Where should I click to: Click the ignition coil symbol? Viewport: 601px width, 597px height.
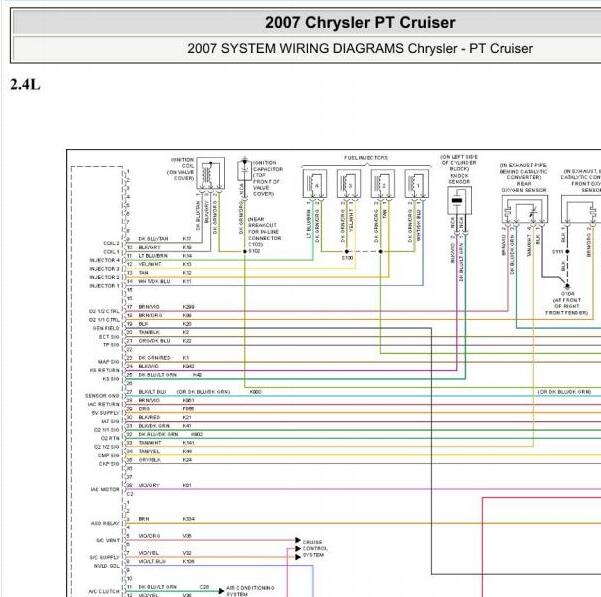(210, 173)
